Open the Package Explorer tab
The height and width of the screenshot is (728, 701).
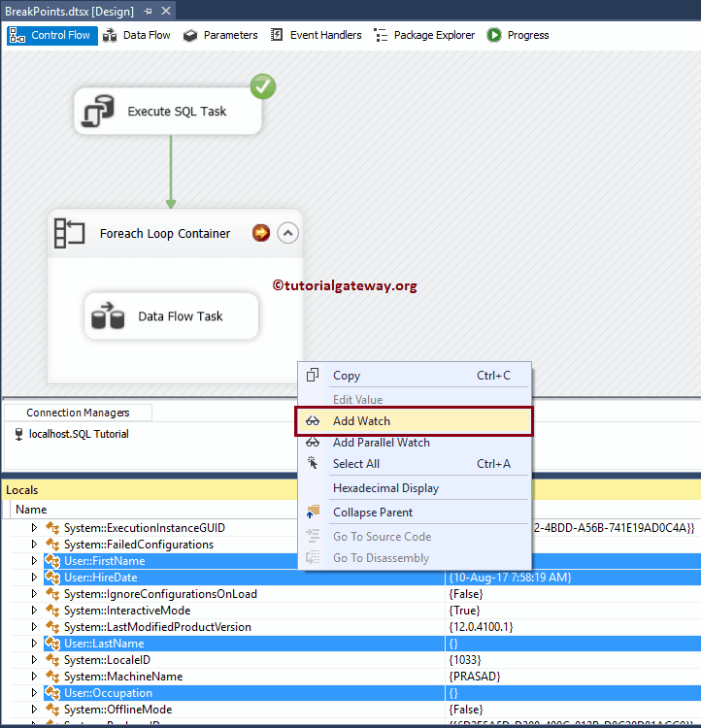424,35
